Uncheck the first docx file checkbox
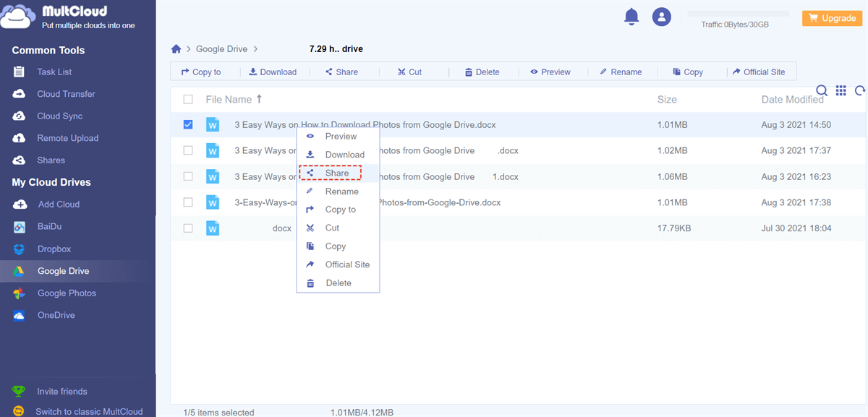This screenshot has width=868, height=417. 188,124
